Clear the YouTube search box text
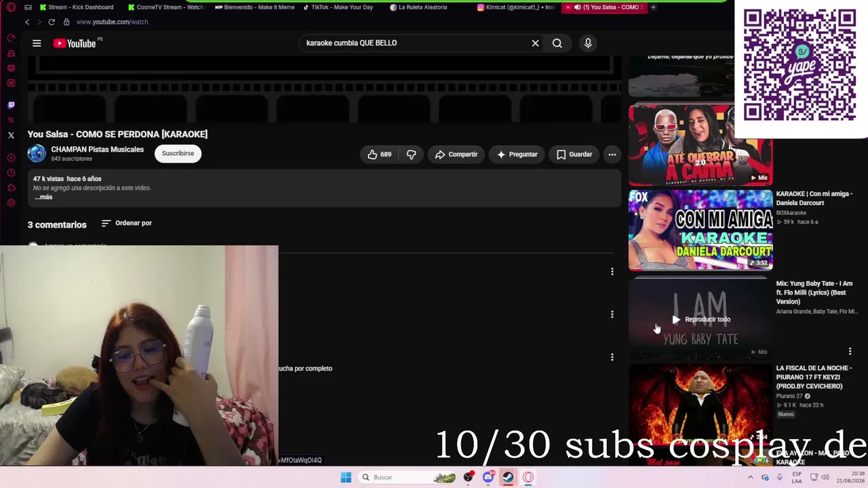 tap(535, 43)
